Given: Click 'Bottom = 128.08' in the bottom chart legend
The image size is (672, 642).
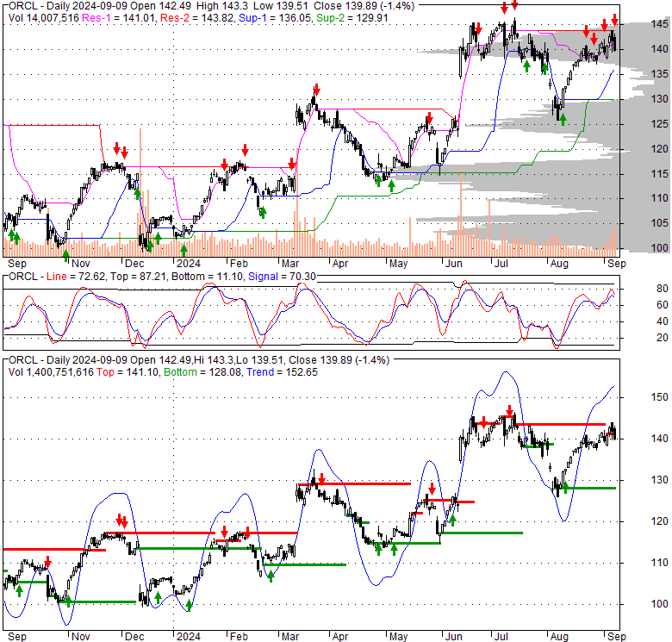Looking at the screenshot, I should (202, 372).
